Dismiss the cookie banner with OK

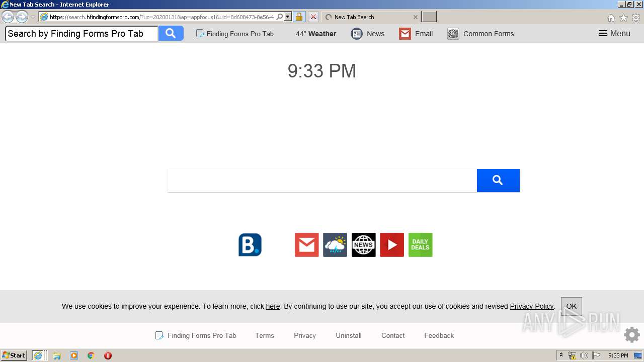click(572, 306)
